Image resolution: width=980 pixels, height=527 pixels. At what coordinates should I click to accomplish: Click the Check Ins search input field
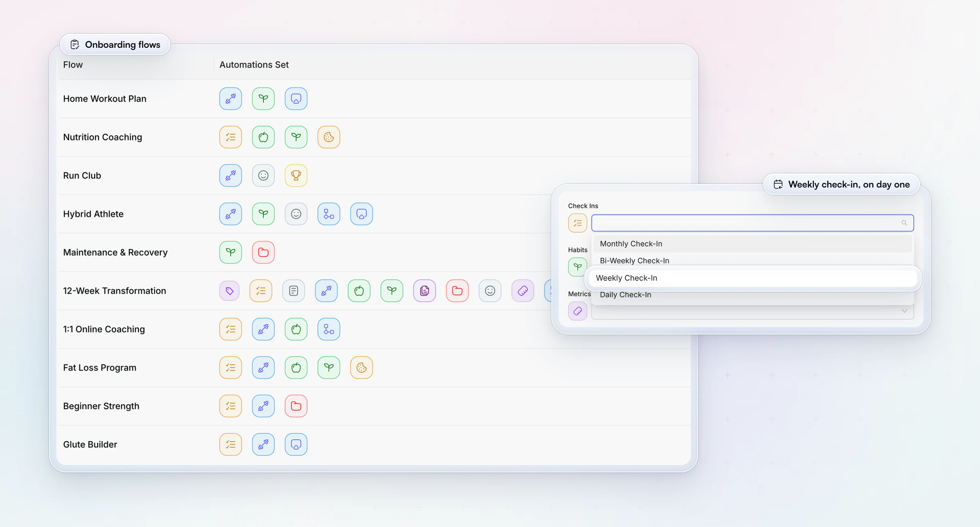(x=752, y=223)
